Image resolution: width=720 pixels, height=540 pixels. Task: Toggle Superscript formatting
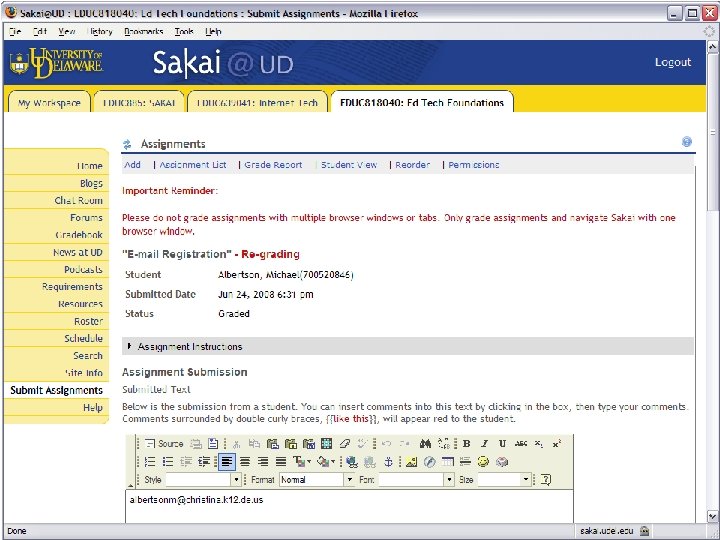click(557, 444)
